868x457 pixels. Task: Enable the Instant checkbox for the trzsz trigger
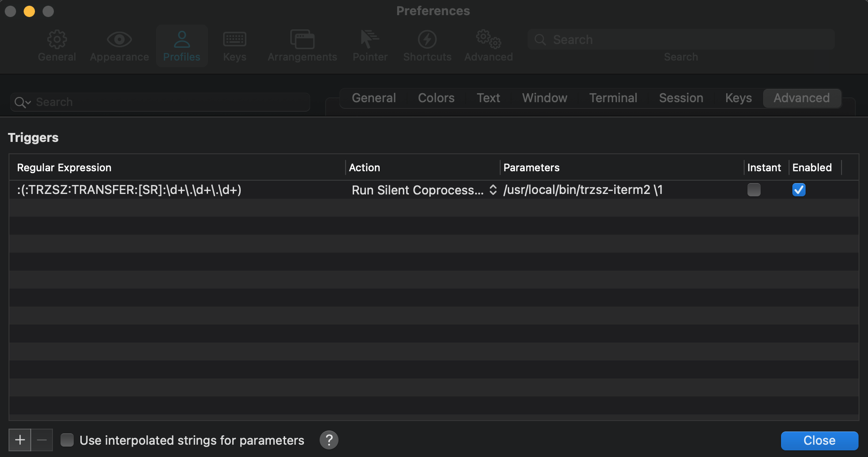754,190
